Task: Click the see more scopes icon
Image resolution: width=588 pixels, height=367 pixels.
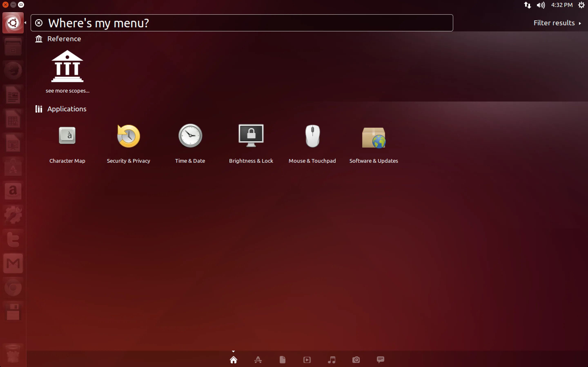Action: 67,67
